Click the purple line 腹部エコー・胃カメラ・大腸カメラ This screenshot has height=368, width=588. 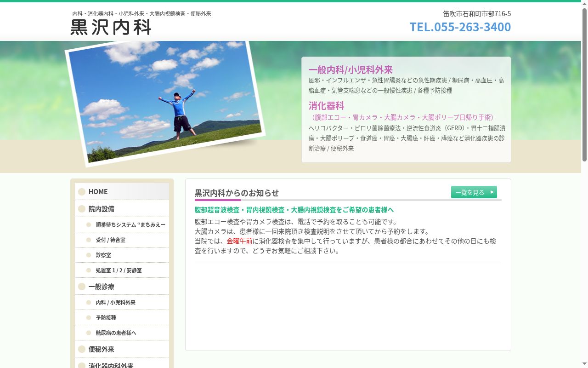403,117
